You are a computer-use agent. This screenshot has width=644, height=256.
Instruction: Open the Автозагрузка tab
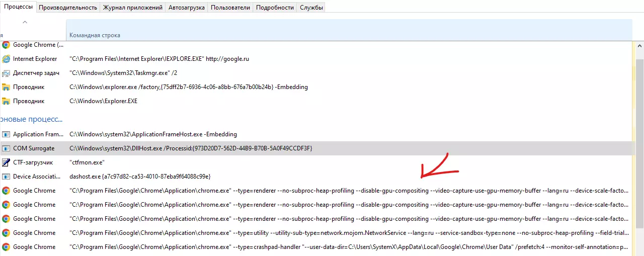click(187, 8)
